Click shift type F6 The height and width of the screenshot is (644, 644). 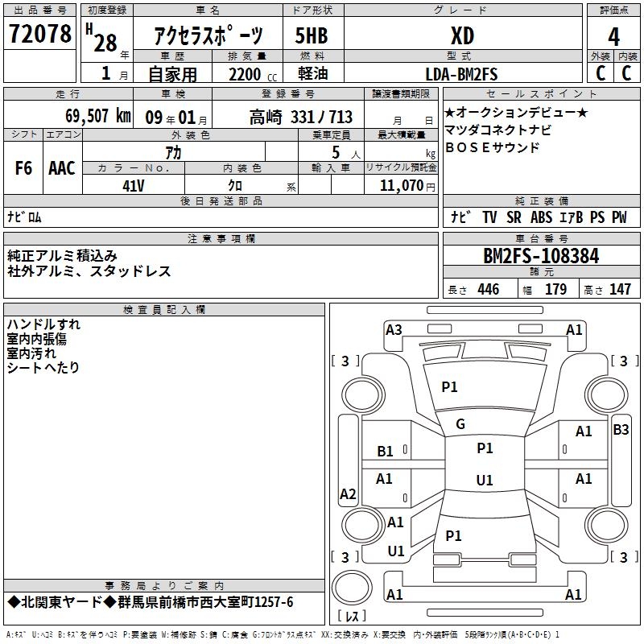point(23,168)
